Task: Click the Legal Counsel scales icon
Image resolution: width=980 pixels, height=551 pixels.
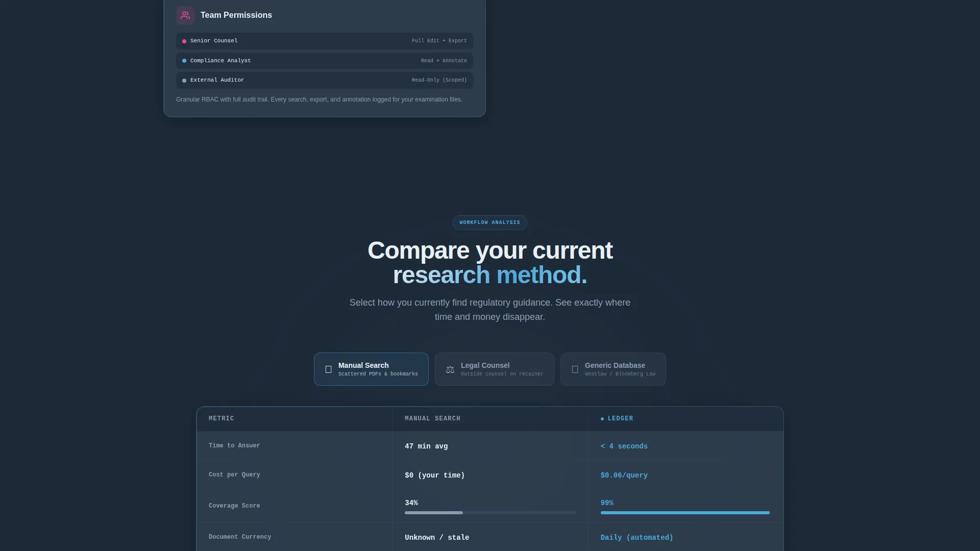Action: point(450,369)
